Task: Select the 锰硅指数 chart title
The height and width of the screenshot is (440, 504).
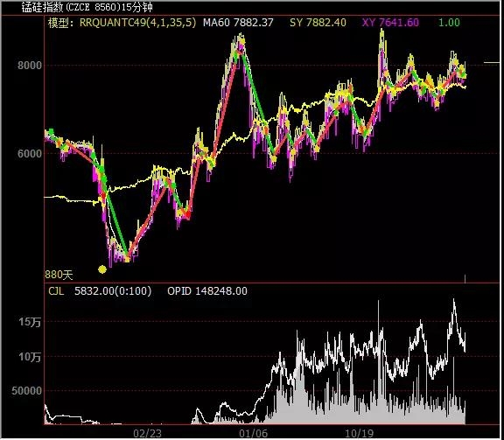Action: pos(87,7)
